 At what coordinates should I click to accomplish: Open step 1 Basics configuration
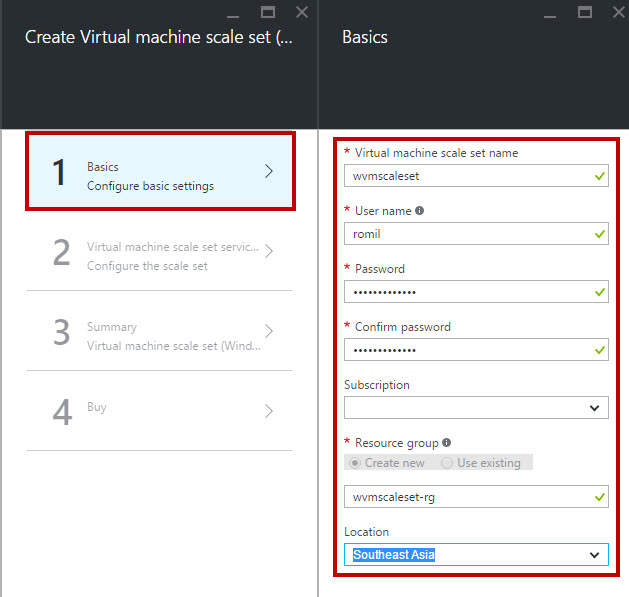160,171
